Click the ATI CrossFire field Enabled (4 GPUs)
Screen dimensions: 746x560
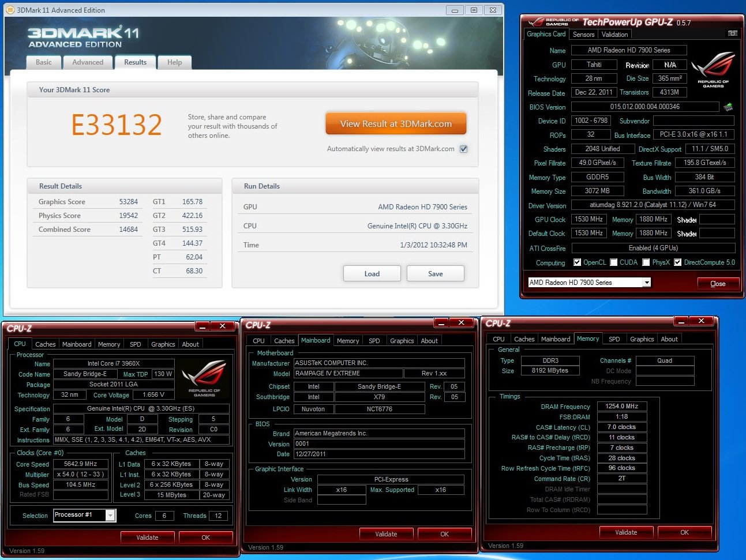click(653, 248)
